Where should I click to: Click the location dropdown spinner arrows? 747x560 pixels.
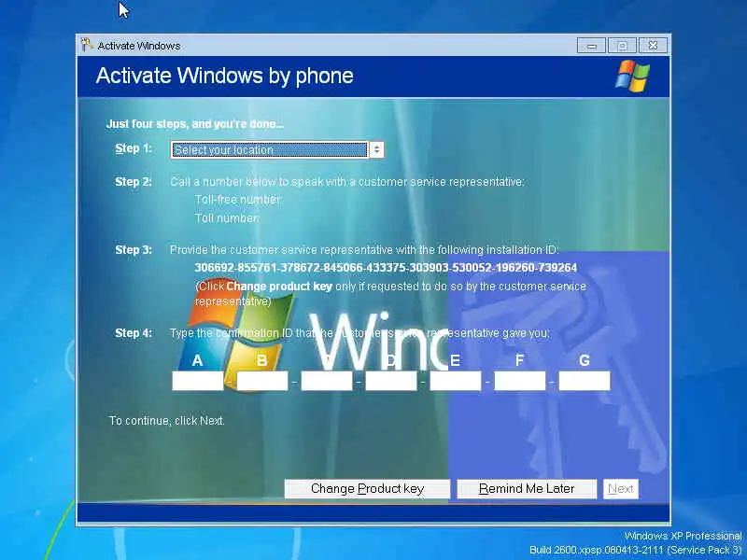(x=376, y=149)
